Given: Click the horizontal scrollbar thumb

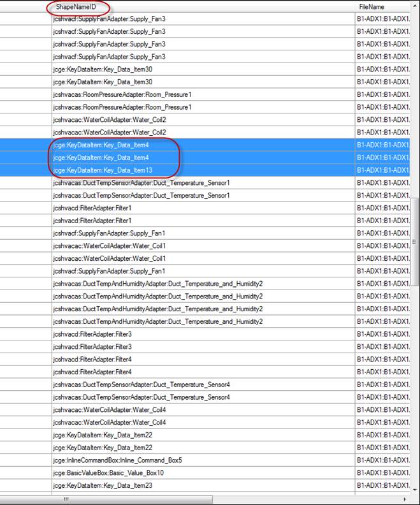Looking at the screenshot, I should (x=66, y=499).
